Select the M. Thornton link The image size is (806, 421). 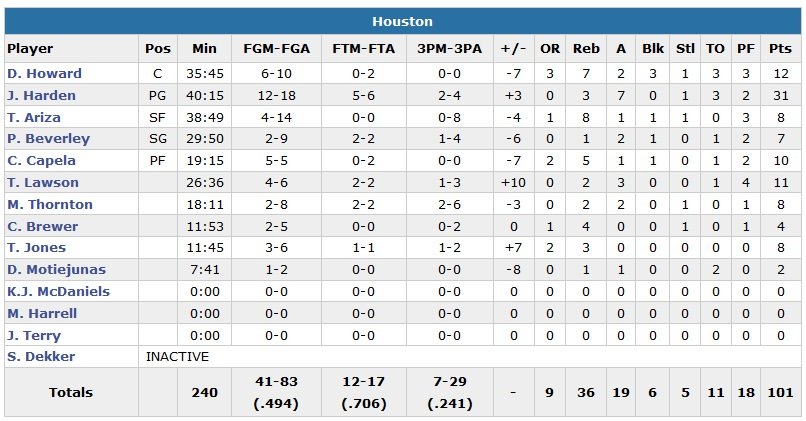[x=50, y=204]
